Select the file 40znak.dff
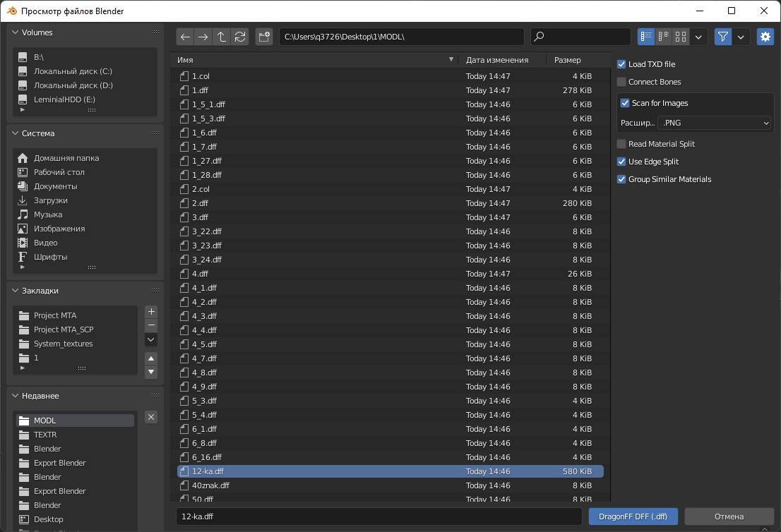The height and width of the screenshot is (532, 781). tap(212, 485)
